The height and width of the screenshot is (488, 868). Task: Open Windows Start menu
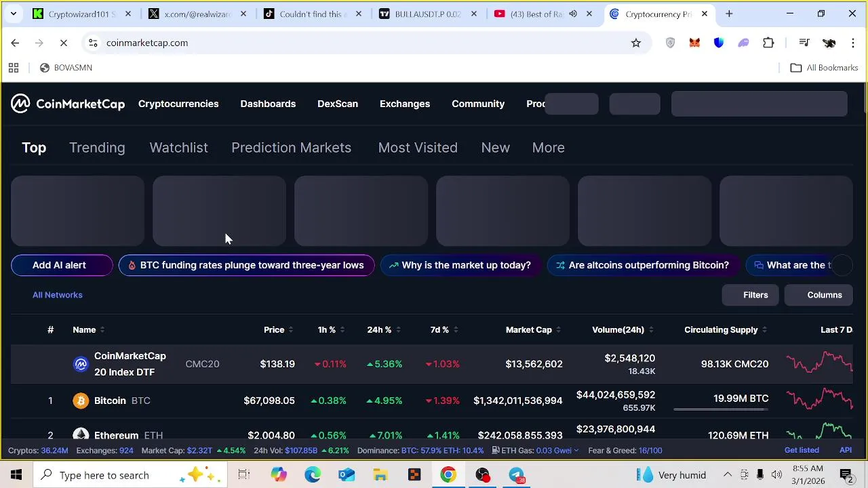(16, 475)
